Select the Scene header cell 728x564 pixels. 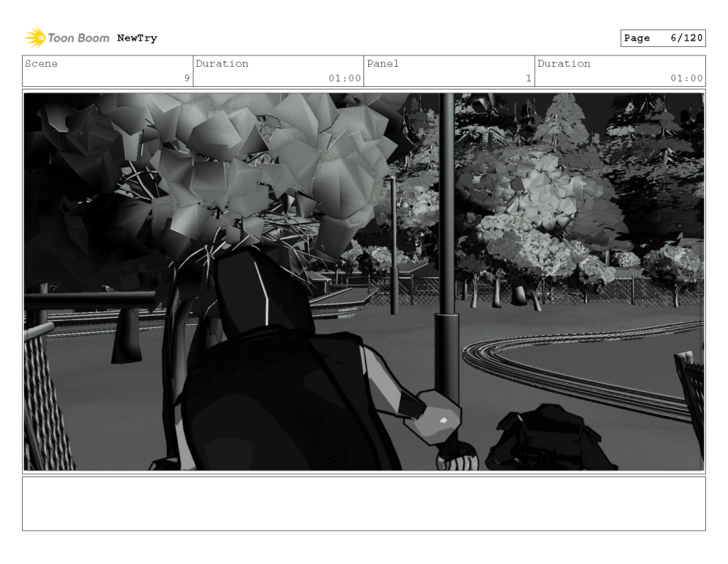(x=42, y=64)
